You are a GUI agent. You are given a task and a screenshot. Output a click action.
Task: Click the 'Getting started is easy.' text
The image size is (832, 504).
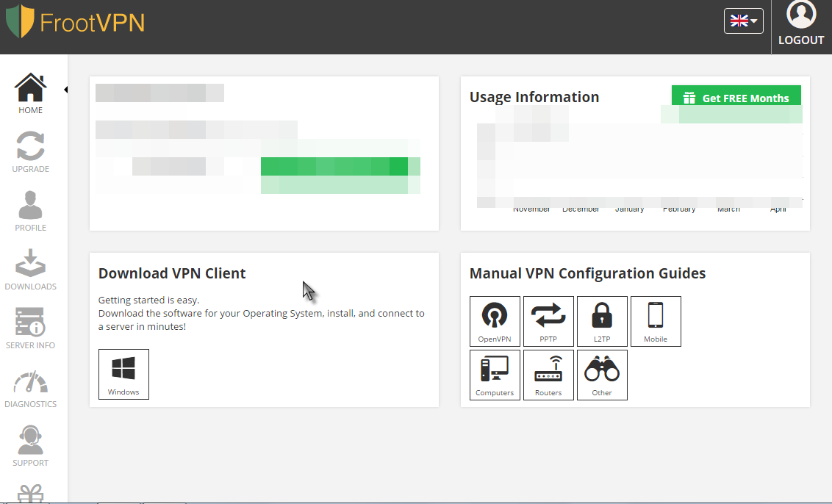click(x=148, y=300)
